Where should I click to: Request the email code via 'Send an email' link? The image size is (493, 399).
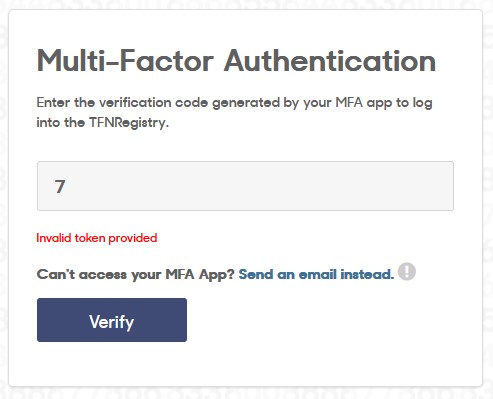click(x=316, y=274)
